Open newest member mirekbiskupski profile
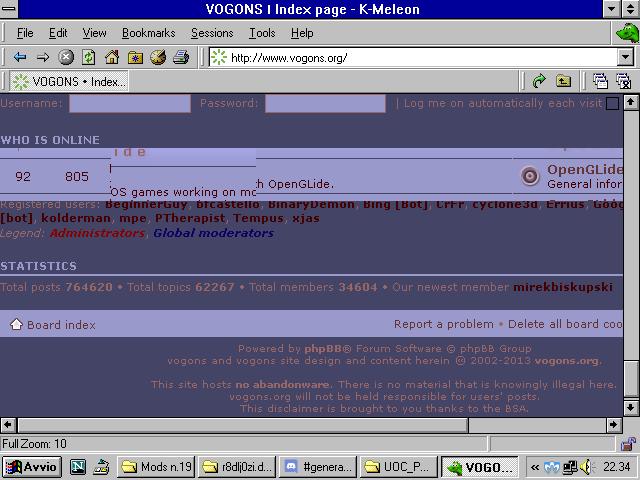 [563, 287]
